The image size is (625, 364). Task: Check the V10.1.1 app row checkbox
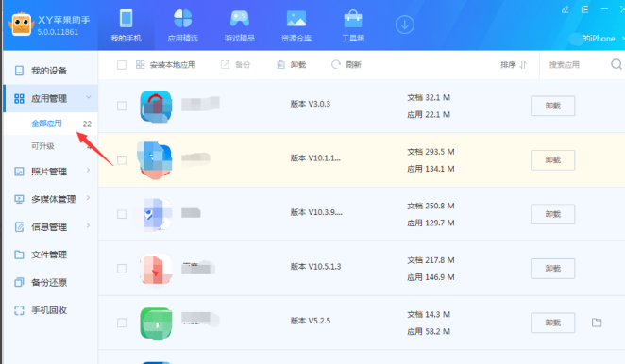pos(122,160)
